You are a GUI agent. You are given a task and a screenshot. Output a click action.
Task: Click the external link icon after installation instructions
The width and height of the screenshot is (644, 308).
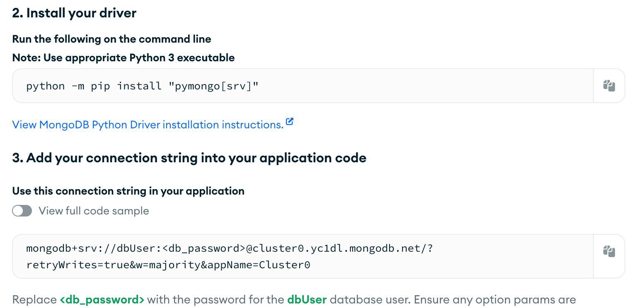(x=290, y=122)
